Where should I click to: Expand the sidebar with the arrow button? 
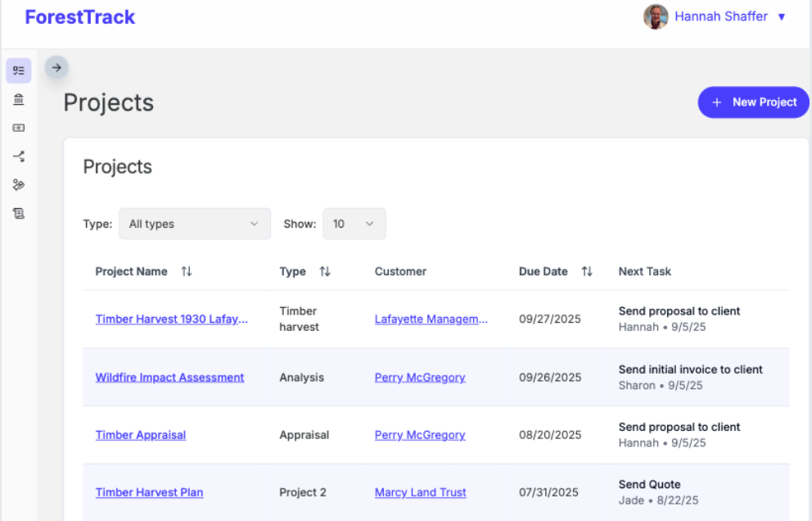[x=56, y=68]
